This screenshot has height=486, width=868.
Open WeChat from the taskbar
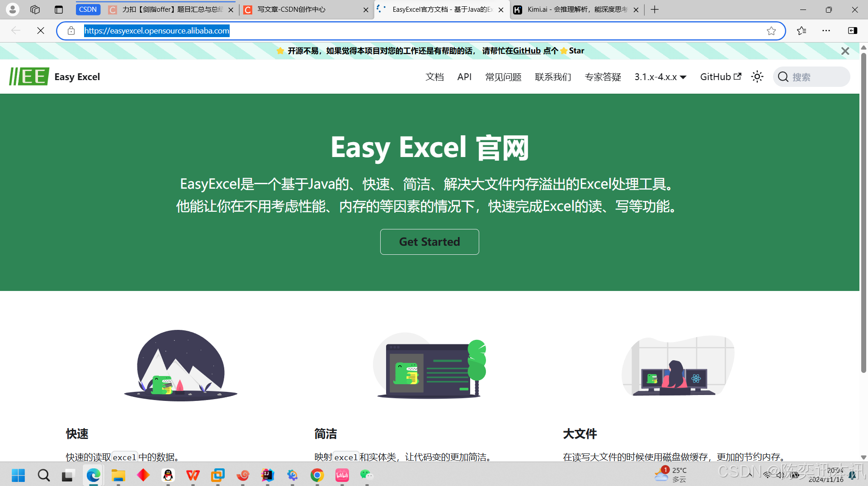coord(367,475)
